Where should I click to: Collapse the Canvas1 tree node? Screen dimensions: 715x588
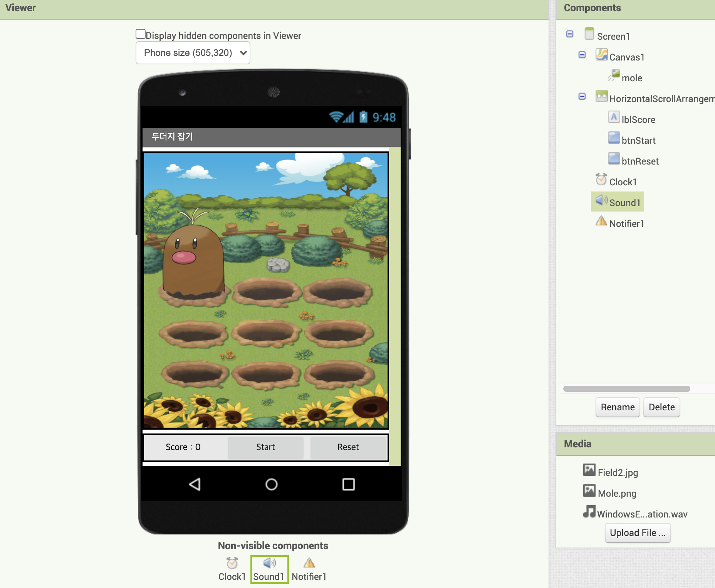pos(582,55)
